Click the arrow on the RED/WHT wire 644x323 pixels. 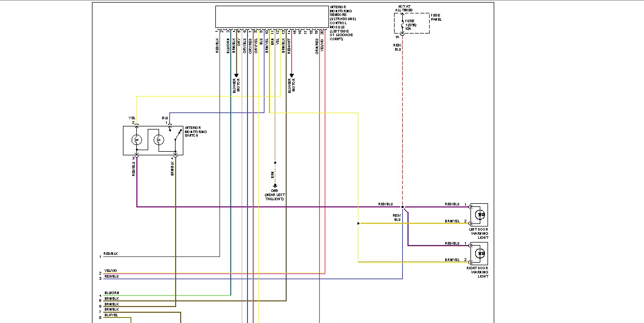click(x=292, y=75)
